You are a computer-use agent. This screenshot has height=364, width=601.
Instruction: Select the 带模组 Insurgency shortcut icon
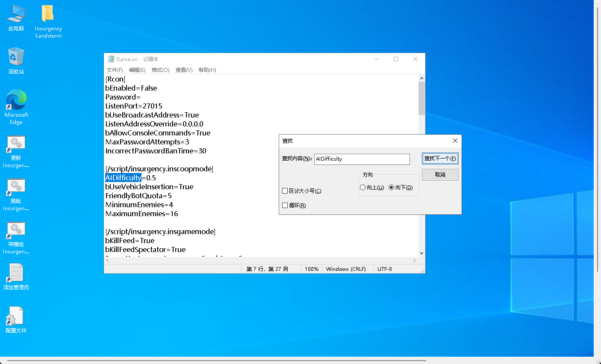(x=16, y=238)
